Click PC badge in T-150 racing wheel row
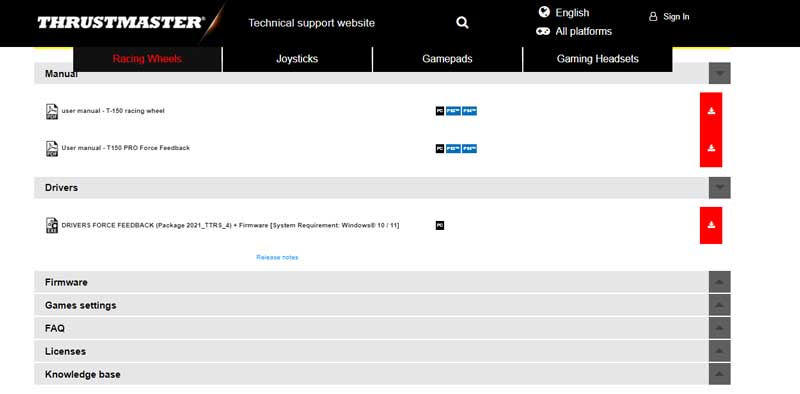Image resolution: width=800 pixels, height=394 pixels. click(x=440, y=111)
